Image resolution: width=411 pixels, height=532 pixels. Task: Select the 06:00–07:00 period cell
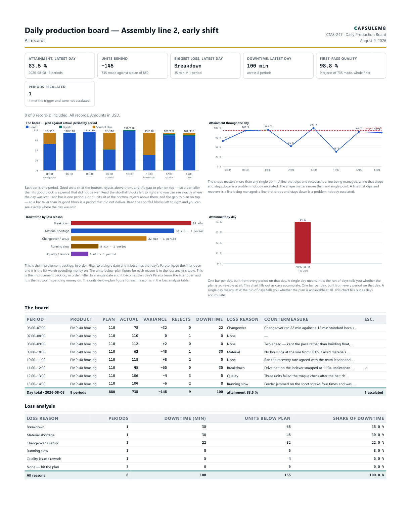[x=36, y=328]
